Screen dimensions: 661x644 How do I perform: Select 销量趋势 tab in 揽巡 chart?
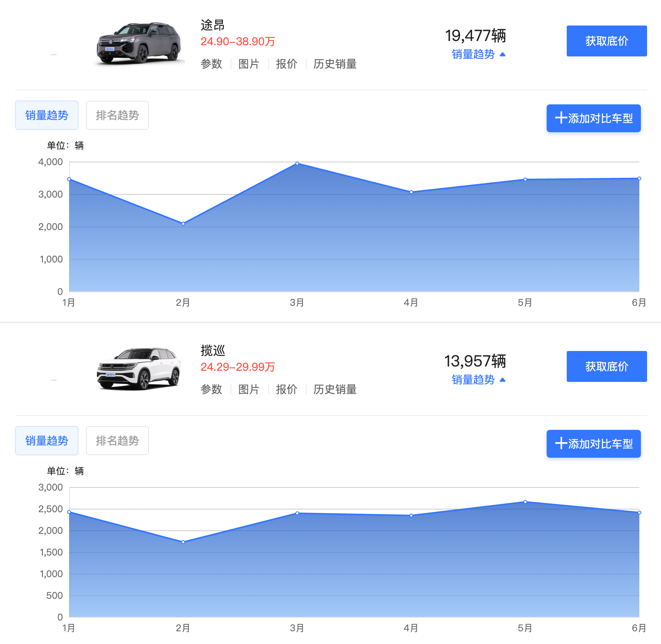tap(47, 441)
